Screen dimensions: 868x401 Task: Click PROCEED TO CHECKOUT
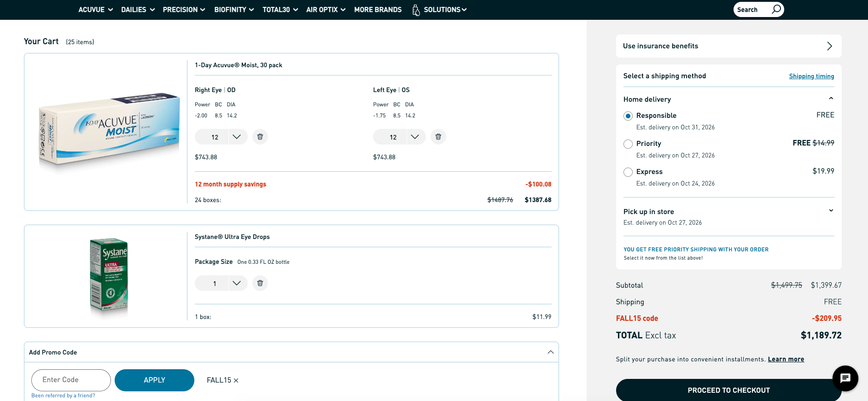pyautogui.click(x=728, y=390)
